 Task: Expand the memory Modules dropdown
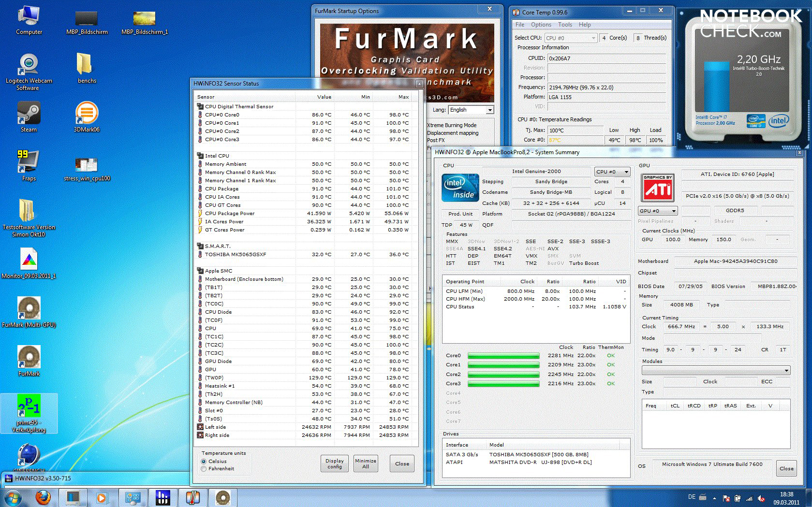[716, 371]
